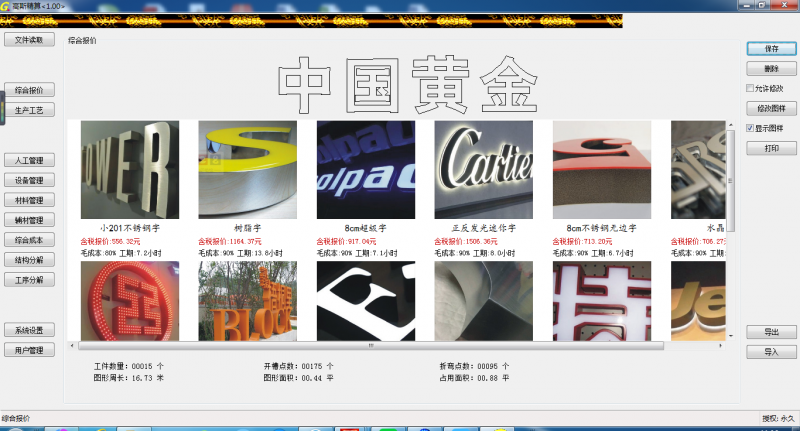Click the 修改图样 button
Image resolution: width=800 pixels, height=431 pixels.
[x=771, y=108]
